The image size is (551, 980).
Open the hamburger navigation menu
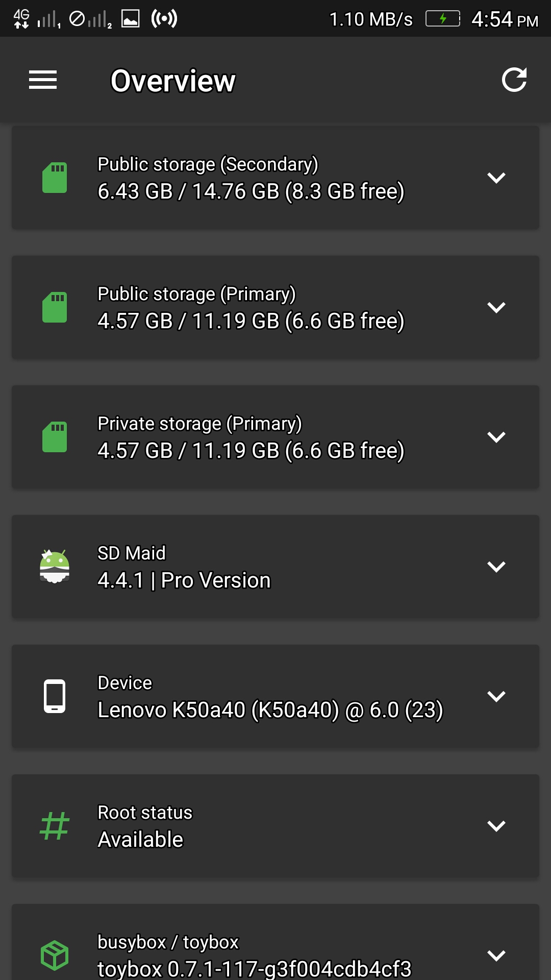pyautogui.click(x=43, y=80)
